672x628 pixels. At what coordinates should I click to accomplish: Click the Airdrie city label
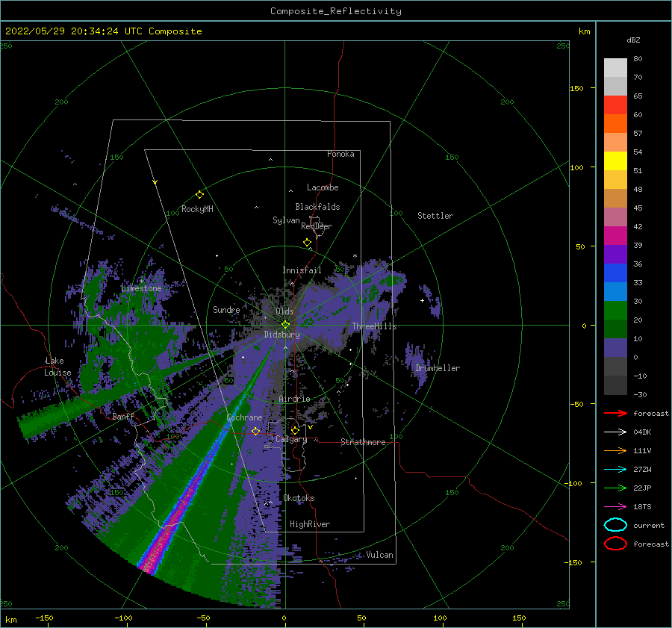[x=294, y=399]
